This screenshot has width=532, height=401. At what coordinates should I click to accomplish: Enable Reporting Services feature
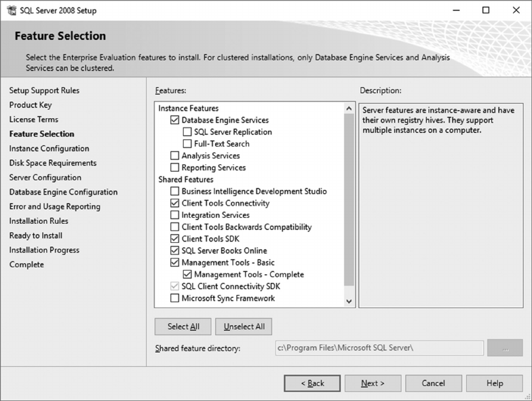174,167
